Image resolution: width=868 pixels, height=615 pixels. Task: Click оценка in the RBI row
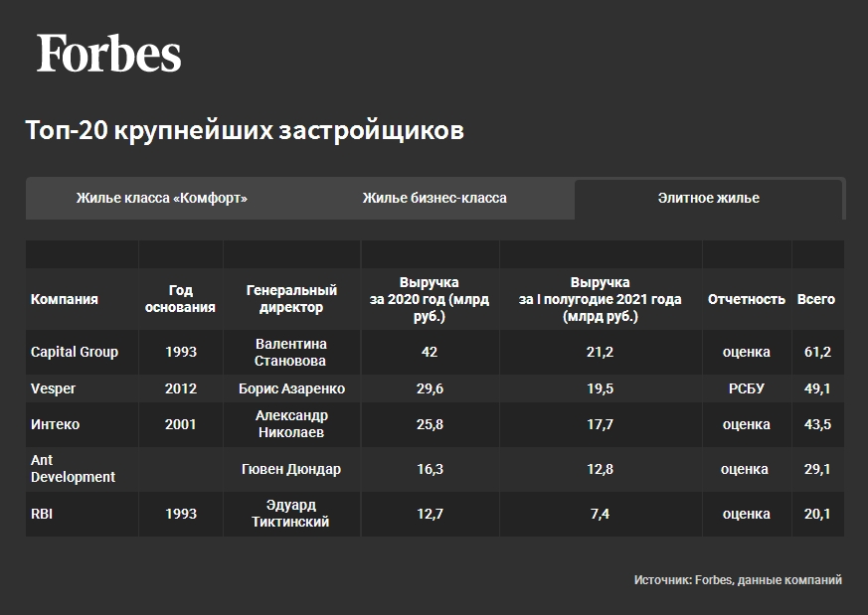[747, 514]
